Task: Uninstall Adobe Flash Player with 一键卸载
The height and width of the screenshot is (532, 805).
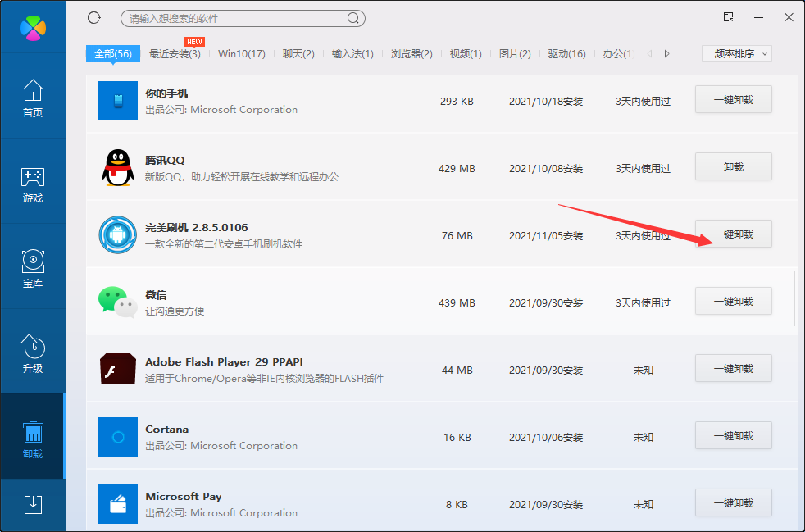Action: click(734, 369)
